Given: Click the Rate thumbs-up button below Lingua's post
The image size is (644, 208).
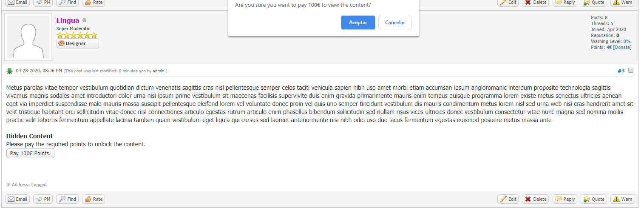Looking at the screenshot, I should point(94,199).
